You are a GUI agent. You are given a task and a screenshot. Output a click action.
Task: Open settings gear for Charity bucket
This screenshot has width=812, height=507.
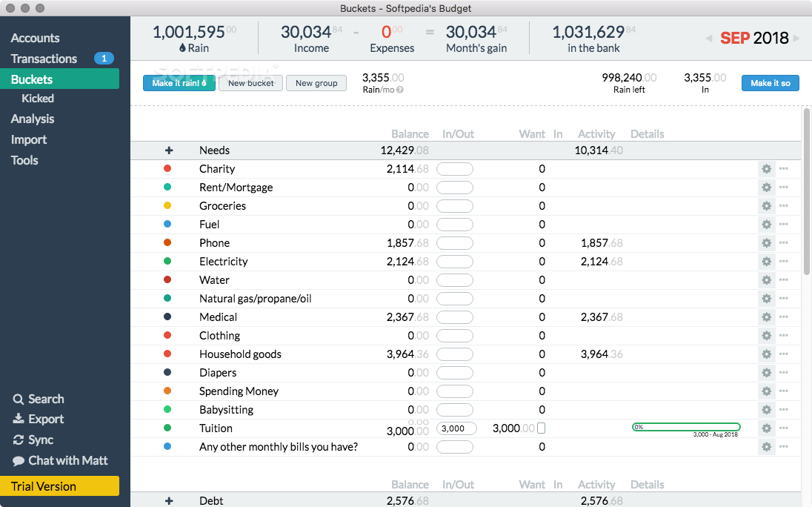(766, 169)
